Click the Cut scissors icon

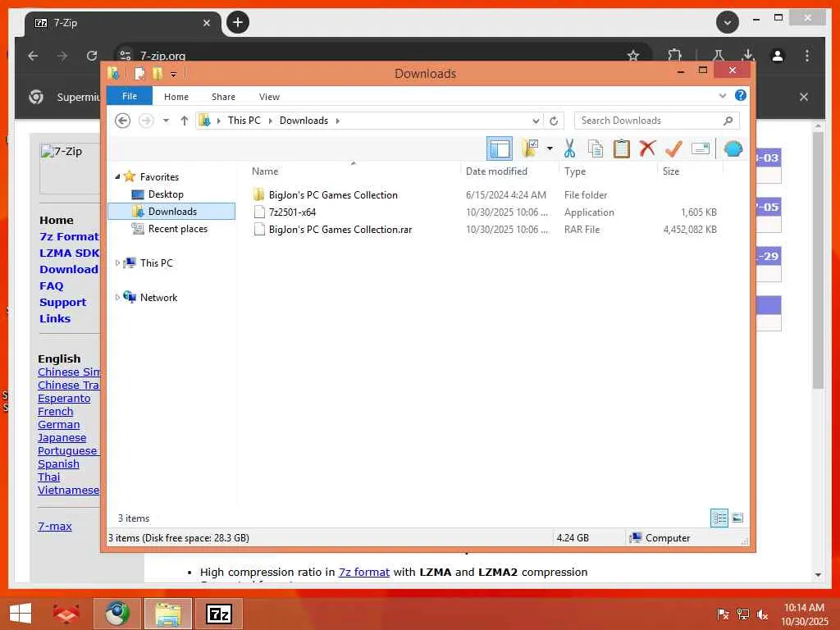(569, 148)
